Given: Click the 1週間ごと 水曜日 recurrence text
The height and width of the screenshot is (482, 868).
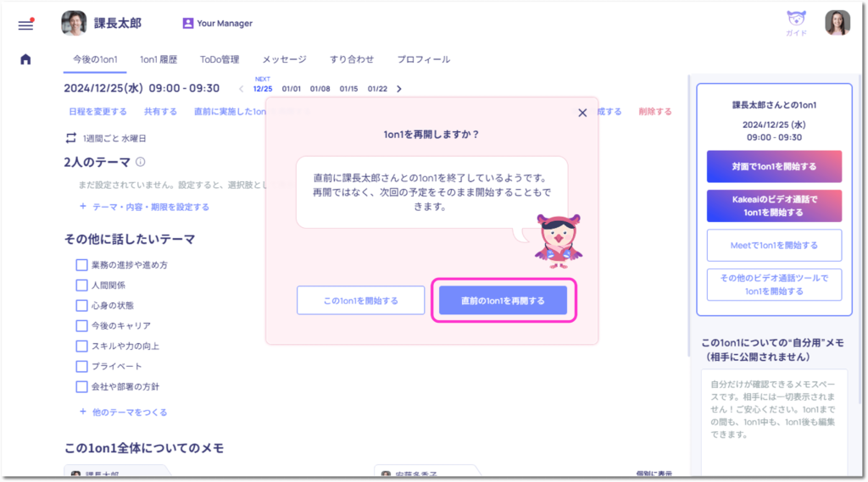Looking at the screenshot, I should pyautogui.click(x=114, y=138).
